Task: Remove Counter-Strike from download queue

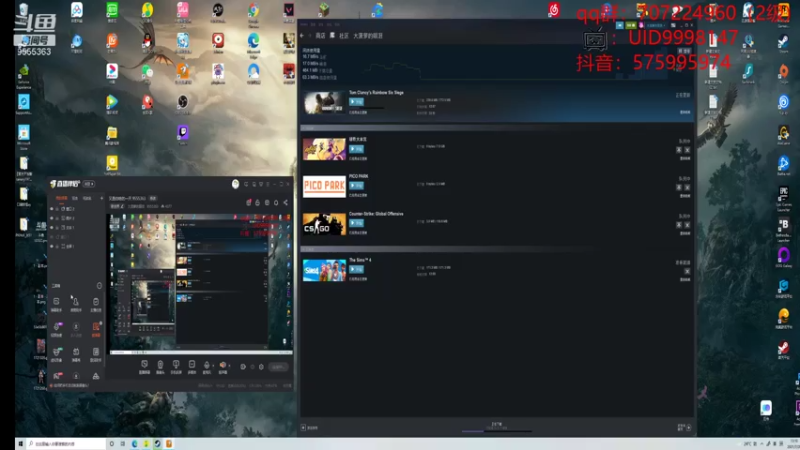Action: [687, 224]
